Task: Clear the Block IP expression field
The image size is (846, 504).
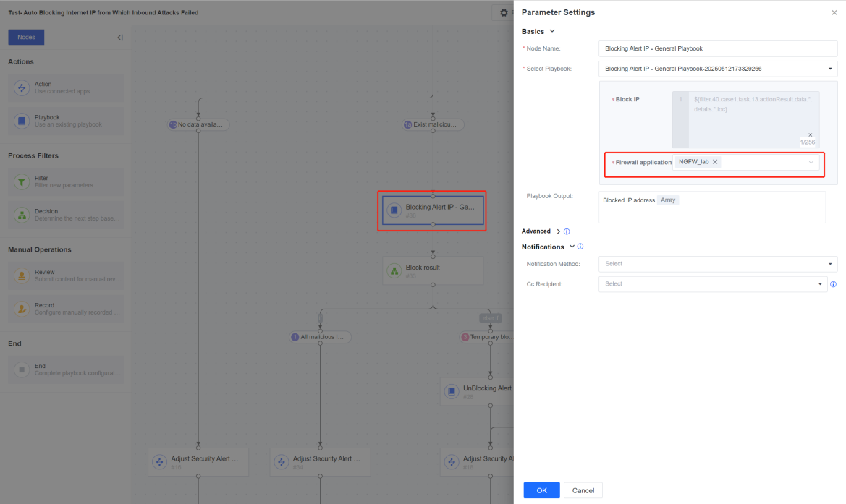Action: pos(810,134)
